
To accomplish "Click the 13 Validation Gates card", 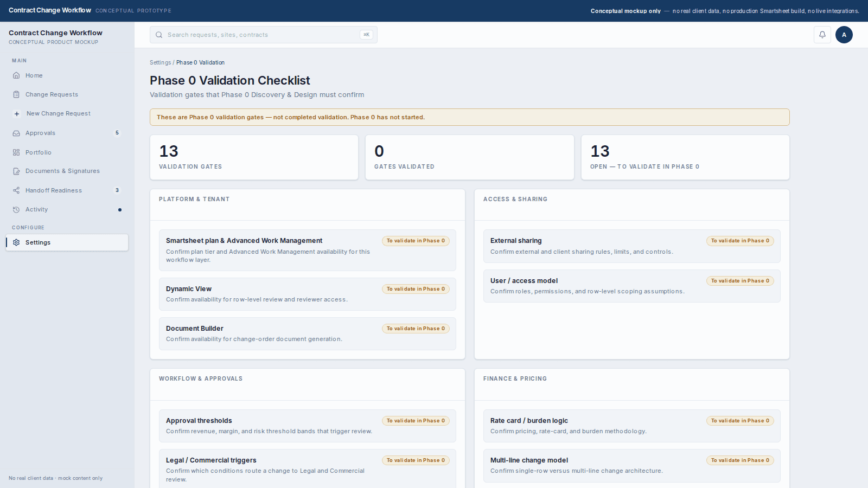I will point(254,157).
